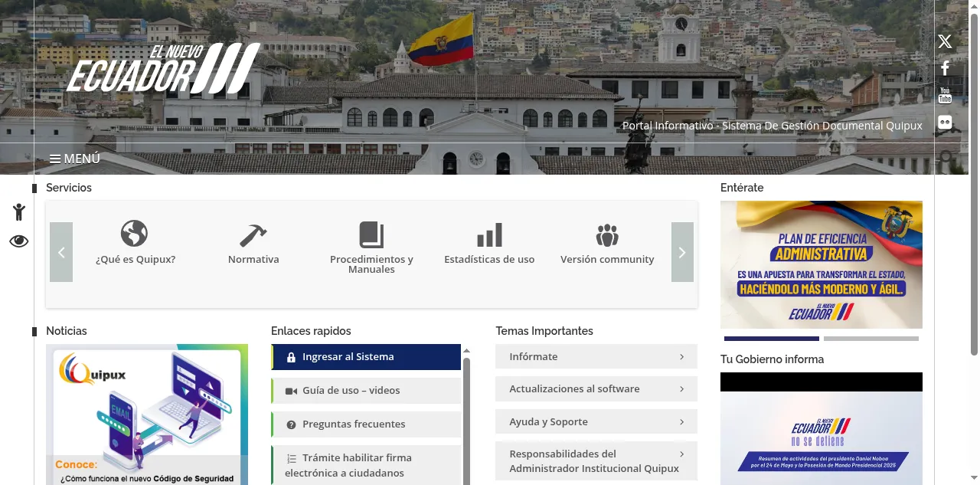Open the X (Twitter) social icon

[946, 41]
